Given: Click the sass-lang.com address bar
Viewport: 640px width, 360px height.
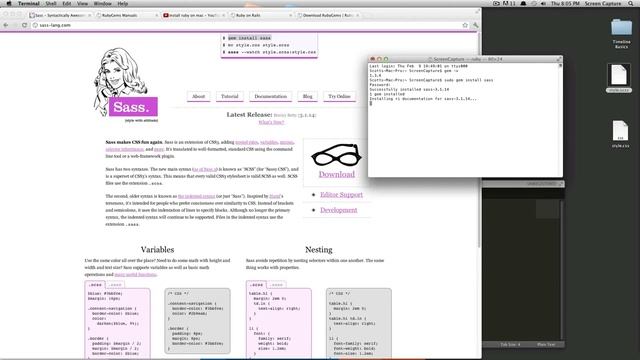Looking at the screenshot, I should (249, 25).
